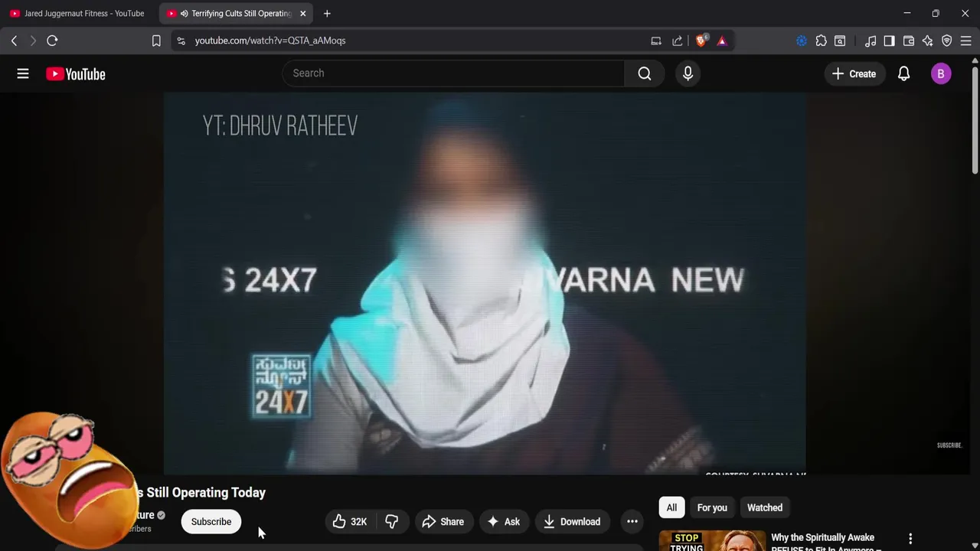View site information icon in the address bar
980x551 pixels.
coord(181,41)
